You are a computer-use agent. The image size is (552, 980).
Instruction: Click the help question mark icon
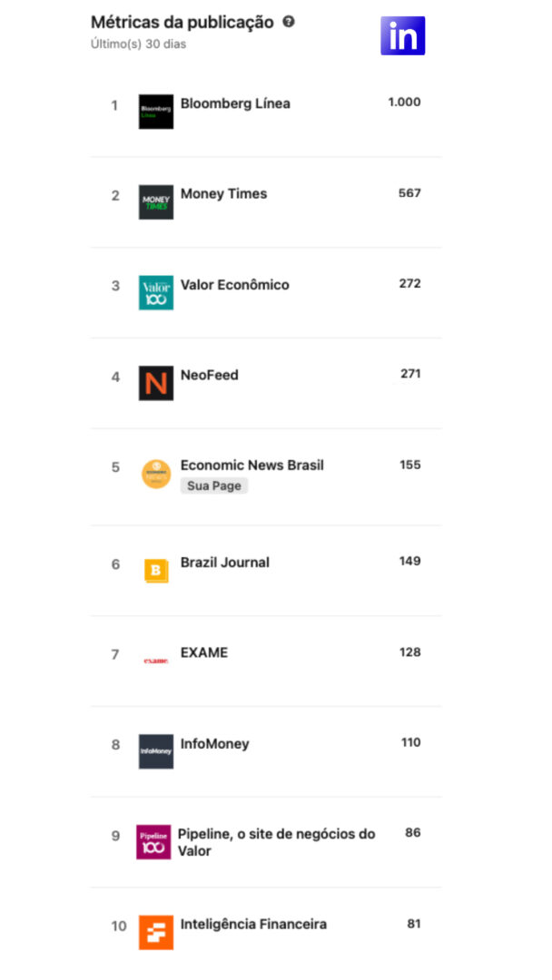(288, 23)
